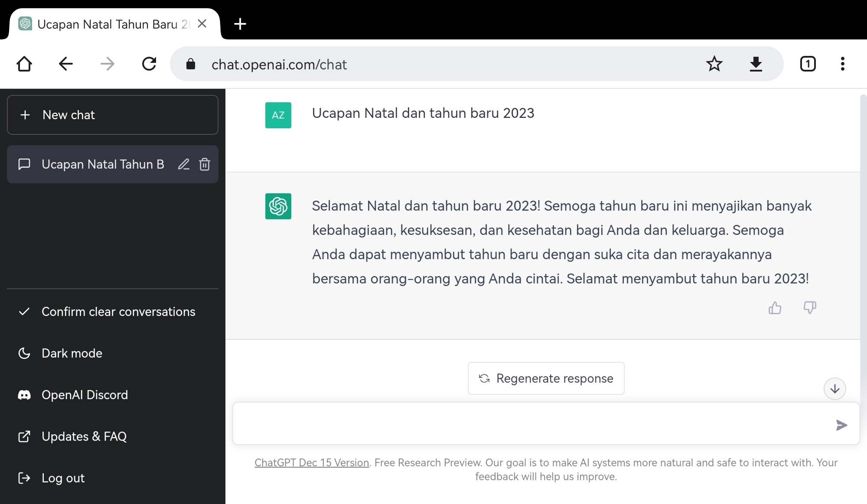Open ChatGPT Dec 15 Version link
Screen dimensions: 867x504
312,462
